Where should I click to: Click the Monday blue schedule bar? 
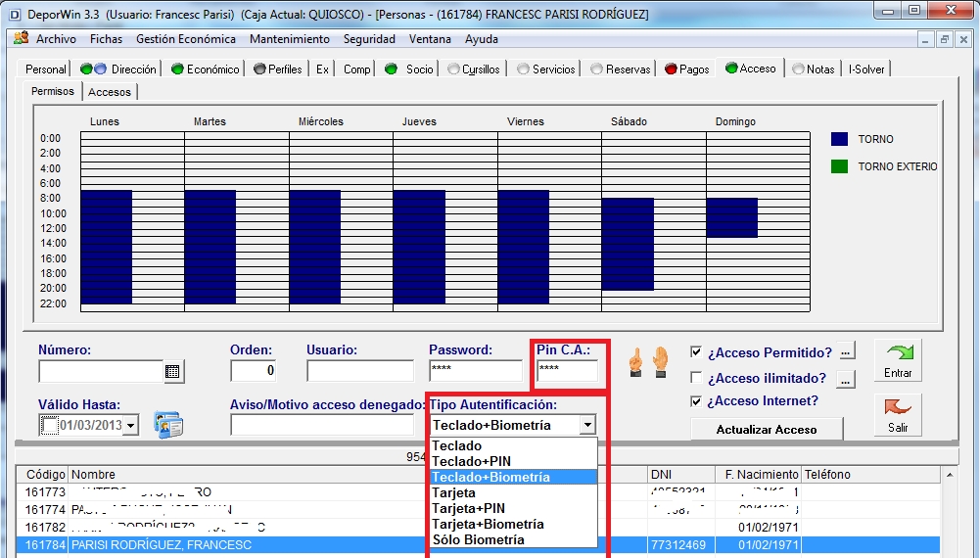[107, 247]
